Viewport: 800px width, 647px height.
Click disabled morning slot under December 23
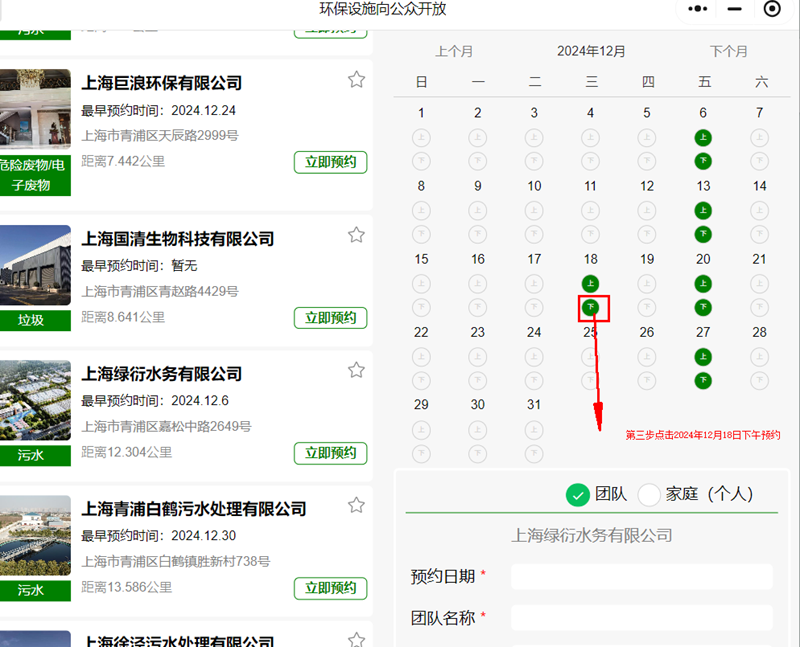tap(478, 357)
